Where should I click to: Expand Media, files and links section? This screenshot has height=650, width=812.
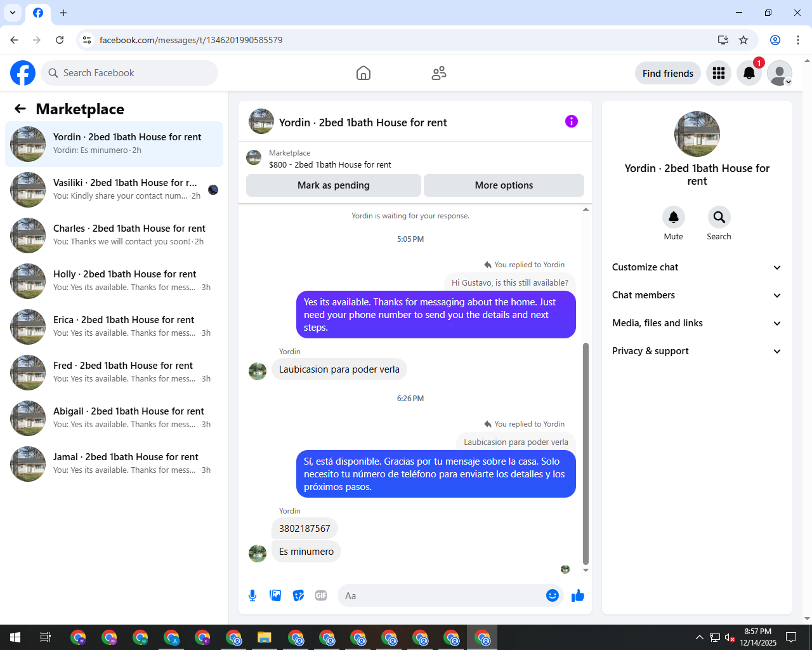[697, 323]
